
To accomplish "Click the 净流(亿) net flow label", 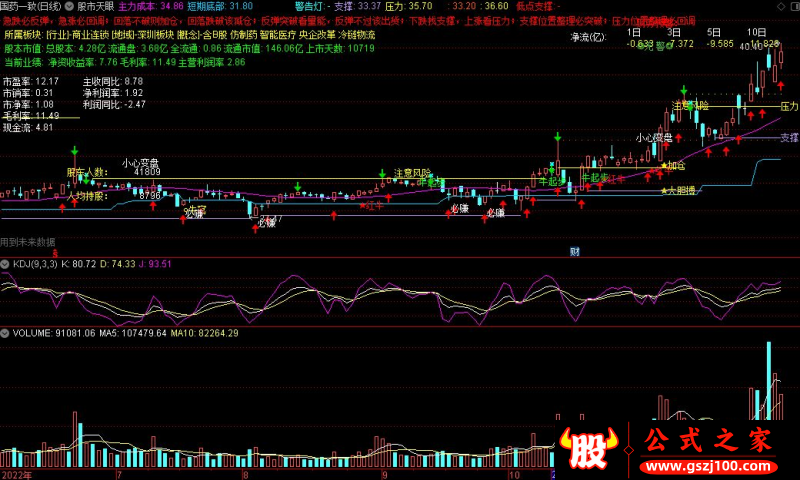I will [588, 37].
